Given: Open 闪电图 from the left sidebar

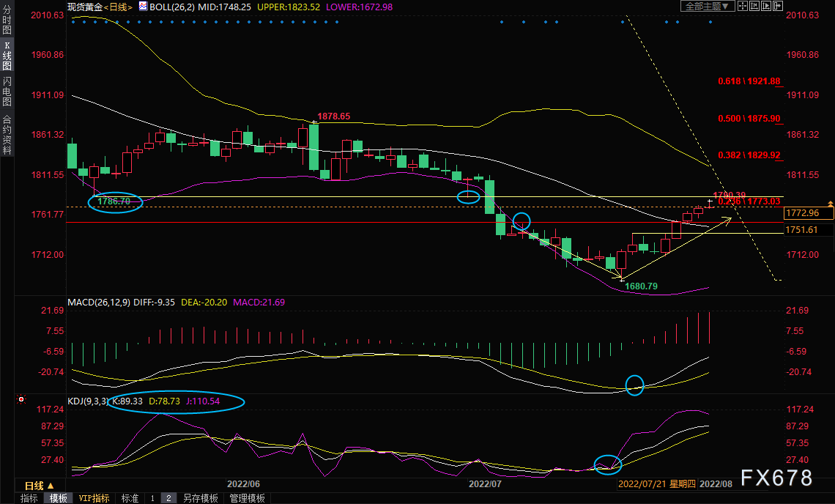Looking at the screenshot, I should [x=7, y=91].
